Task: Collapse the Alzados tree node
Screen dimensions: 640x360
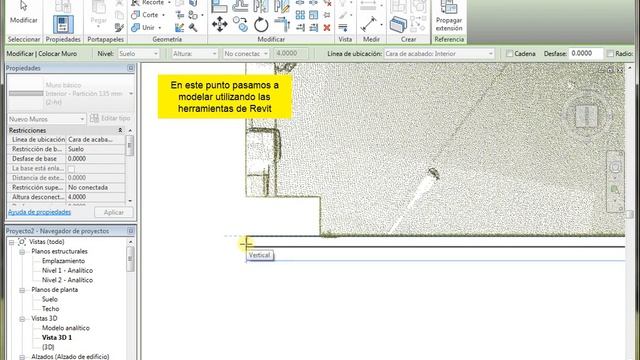Action: point(22,356)
